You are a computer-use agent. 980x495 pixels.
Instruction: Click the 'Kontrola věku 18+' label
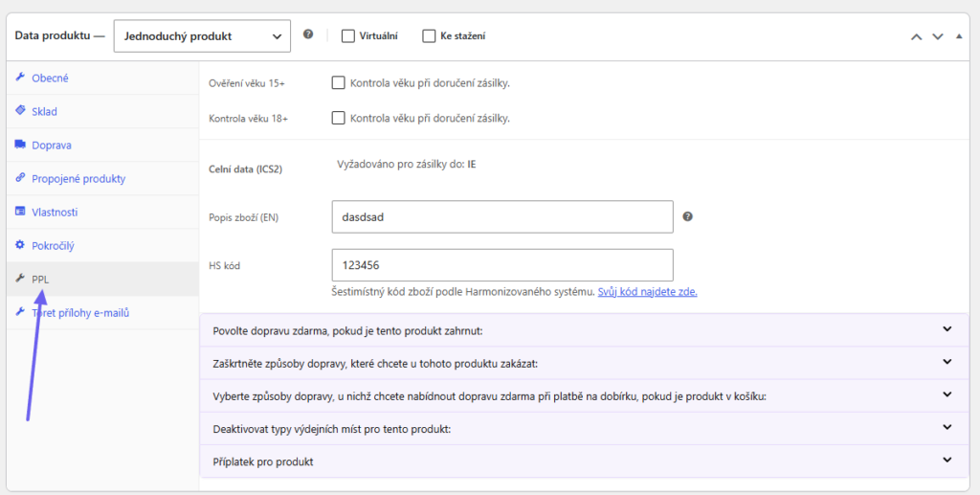(248, 118)
